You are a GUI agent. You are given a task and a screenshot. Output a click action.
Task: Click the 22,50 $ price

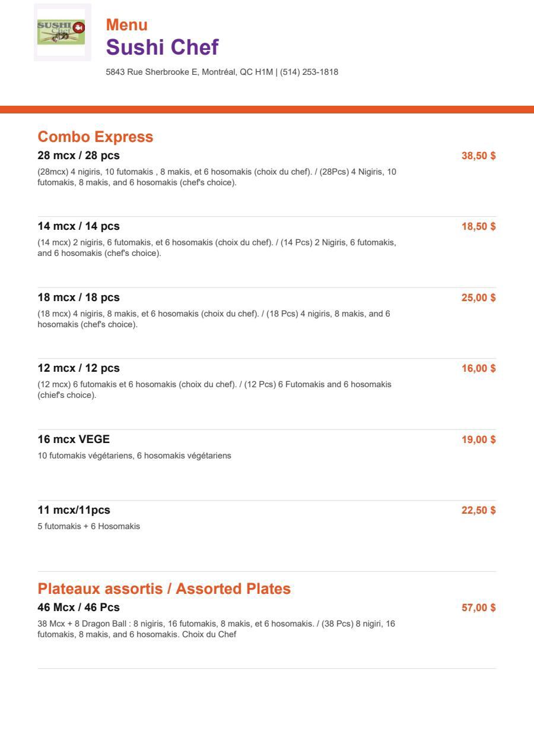(478, 510)
